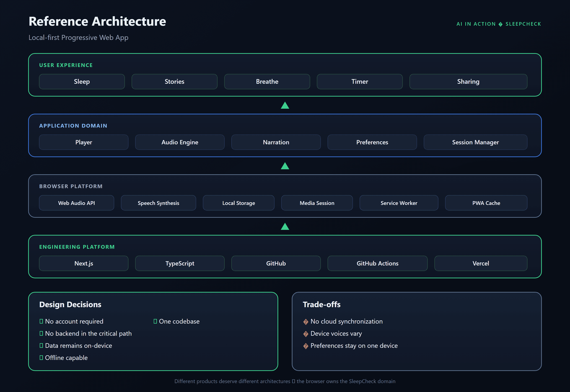Select the Media Session box
The height and width of the screenshot is (392, 570).
pos(317,203)
